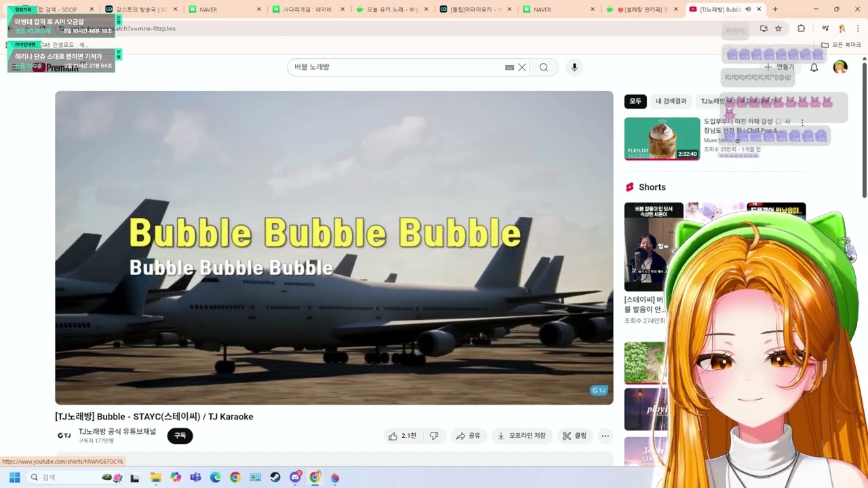Select the 모두 filter chip
The height and width of the screenshot is (488, 868).
point(635,101)
